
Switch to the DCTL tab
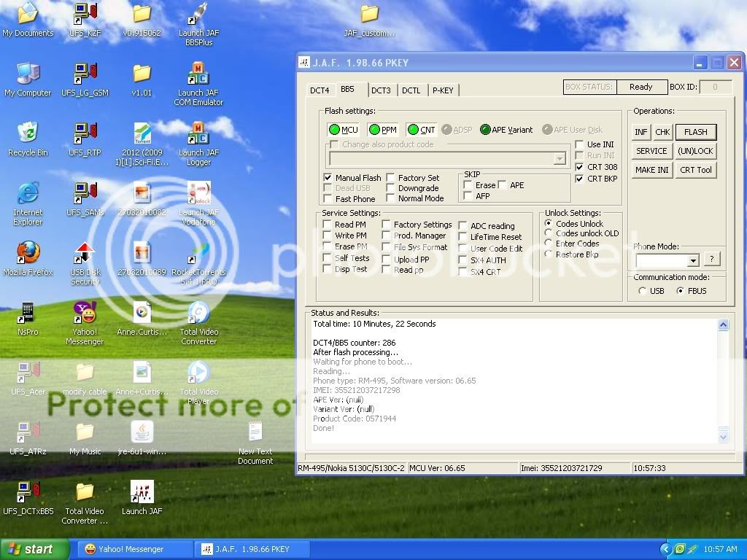click(x=411, y=90)
